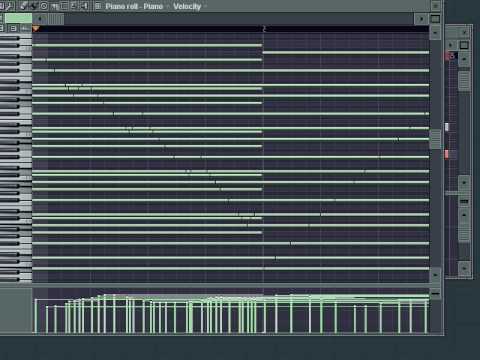Click the green snap box above the keyboard
The image size is (480, 360).
[18, 18]
